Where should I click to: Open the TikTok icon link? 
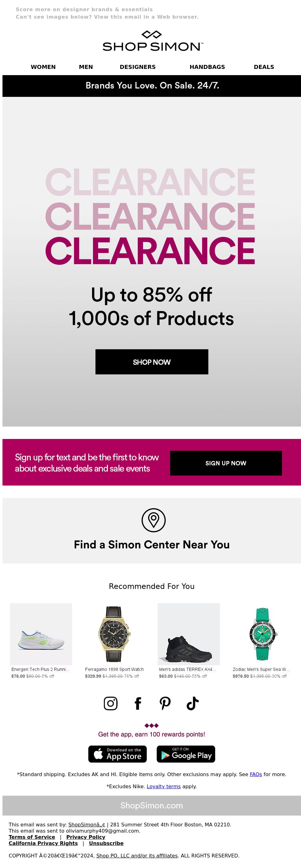(193, 703)
